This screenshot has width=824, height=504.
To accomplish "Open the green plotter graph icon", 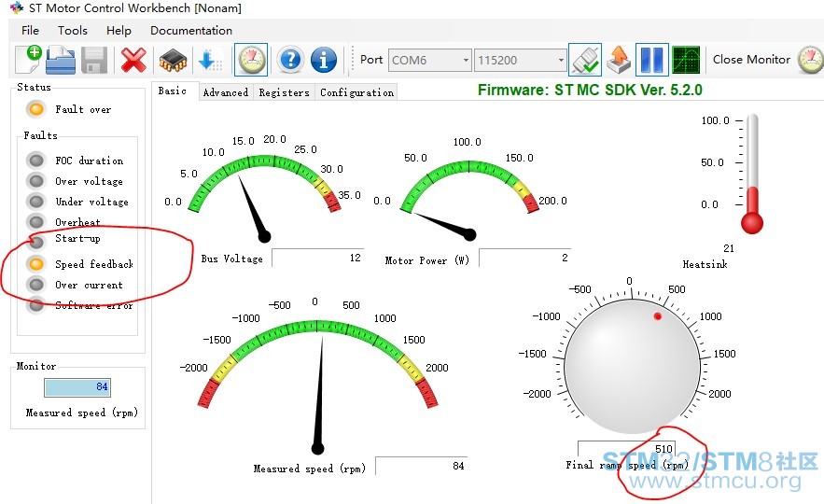I will pos(686,60).
